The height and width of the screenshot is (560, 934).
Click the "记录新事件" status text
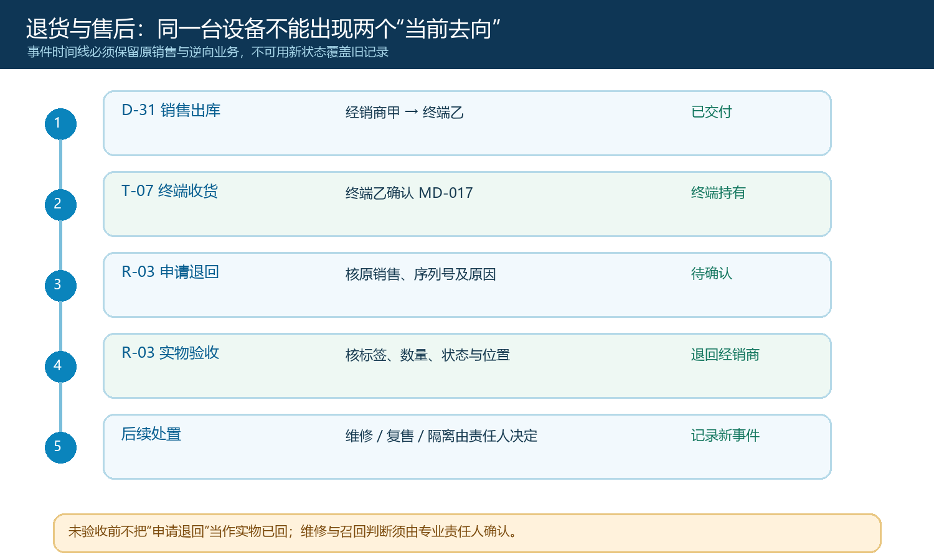click(725, 436)
